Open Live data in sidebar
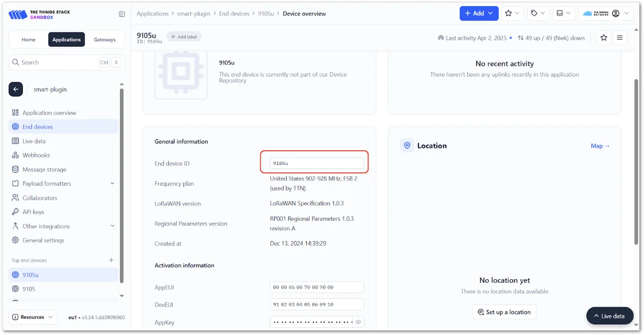This screenshot has width=644, height=335. pos(63,141)
